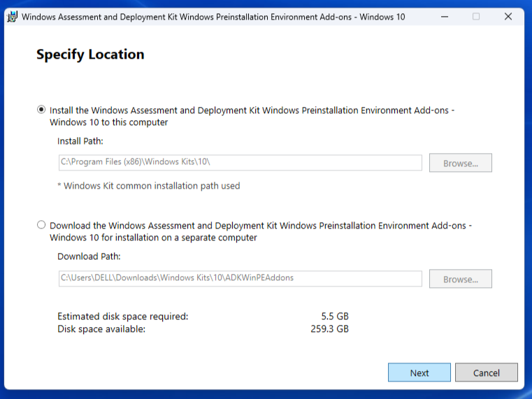This screenshot has height=399, width=532.
Task: Click the disabled maximize button
Action: [x=476, y=17]
